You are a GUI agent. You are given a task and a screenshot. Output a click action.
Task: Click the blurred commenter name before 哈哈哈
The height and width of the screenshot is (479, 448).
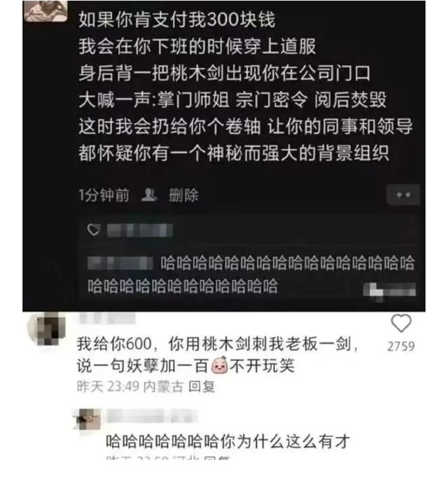point(120,263)
